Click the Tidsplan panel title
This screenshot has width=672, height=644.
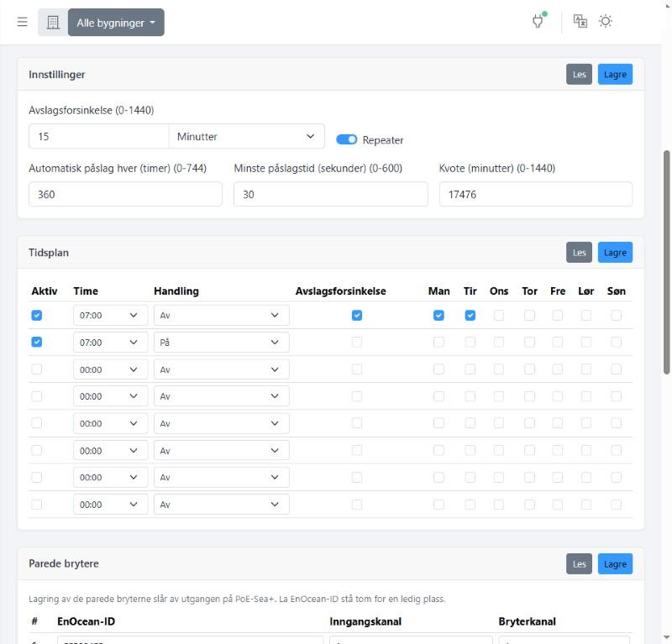49,253
